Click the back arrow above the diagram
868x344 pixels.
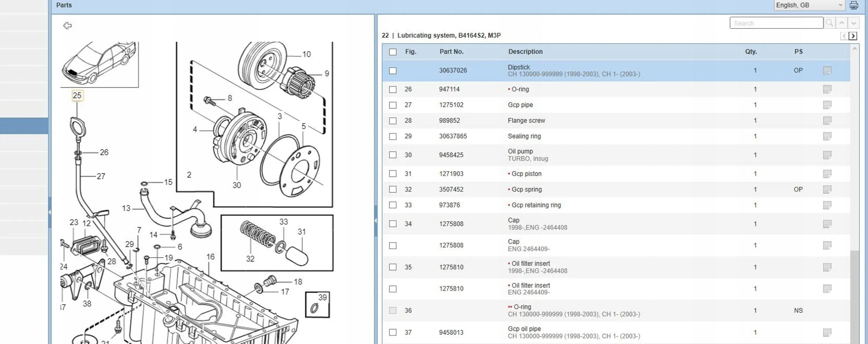[67, 25]
